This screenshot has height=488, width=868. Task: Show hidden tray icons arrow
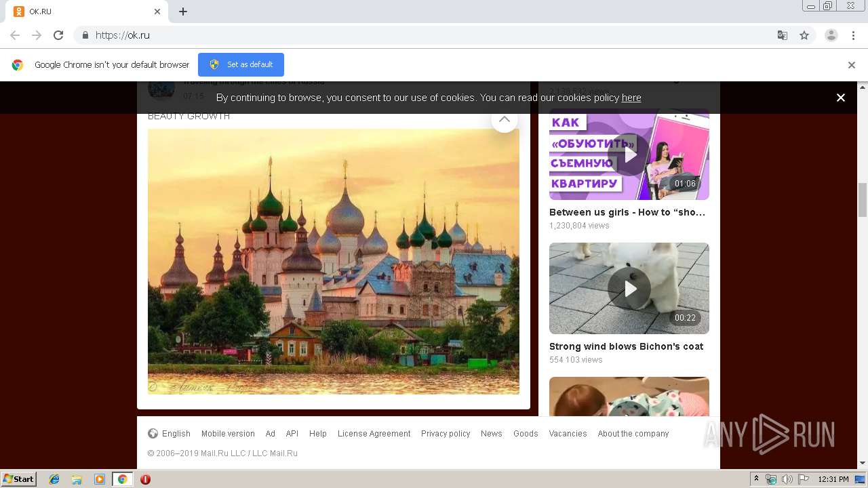[756, 479]
